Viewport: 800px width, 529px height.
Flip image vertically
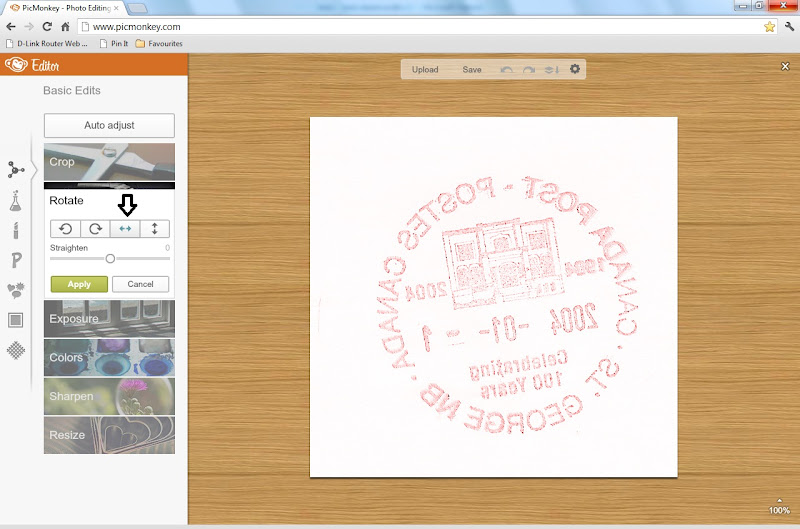(155, 229)
